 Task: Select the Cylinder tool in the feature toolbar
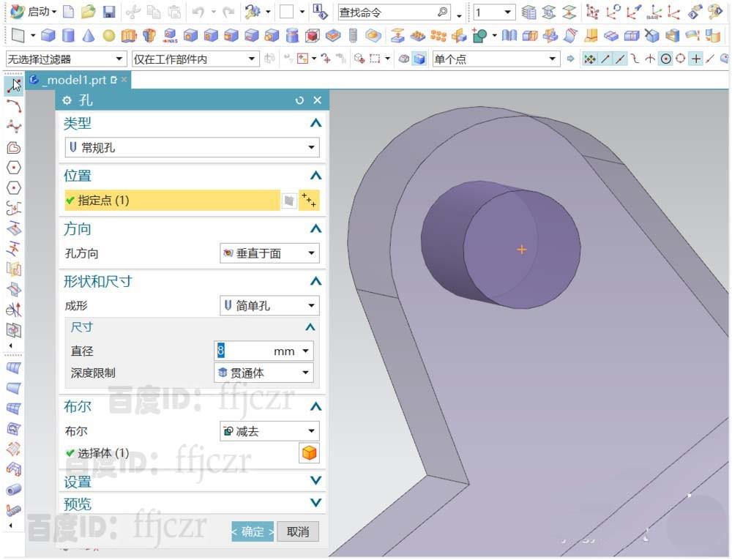70,34
